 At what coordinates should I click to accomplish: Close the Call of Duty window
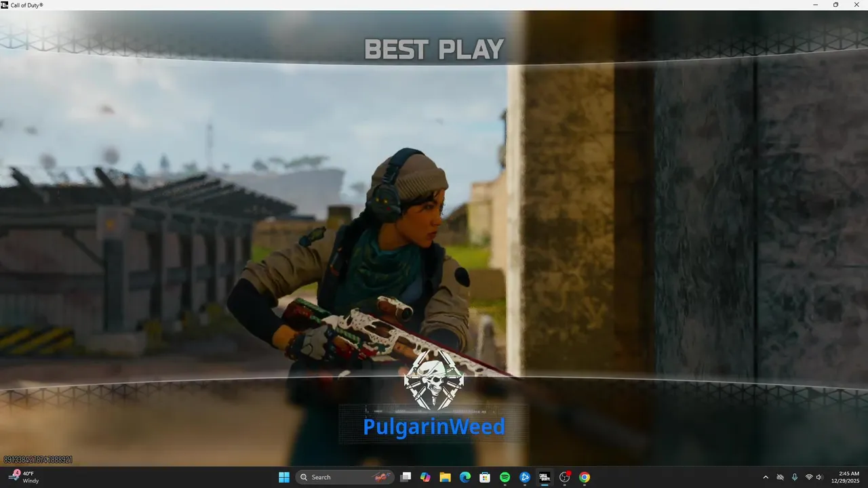[x=856, y=5]
